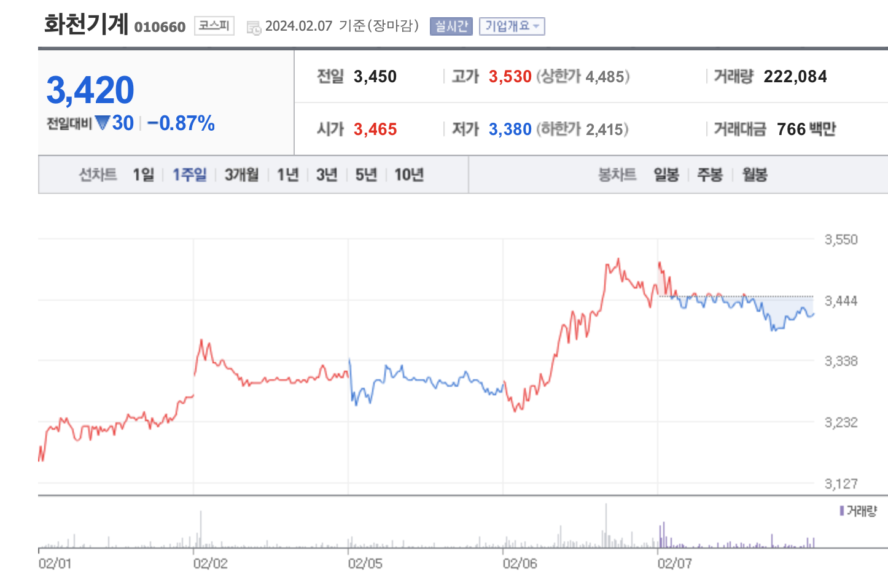Select the 1주일 line chart tab
Viewport: 888px width, 588px height.
point(189,175)
